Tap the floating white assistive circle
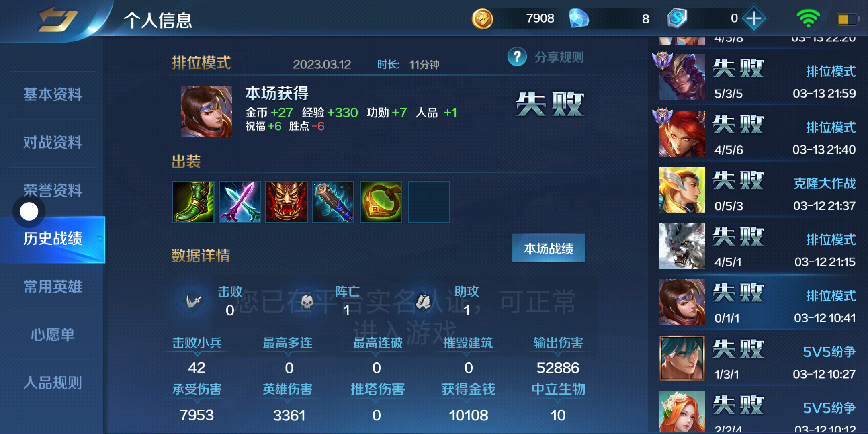868x434 pixels. pyautogui.click(x=29, y=211)
